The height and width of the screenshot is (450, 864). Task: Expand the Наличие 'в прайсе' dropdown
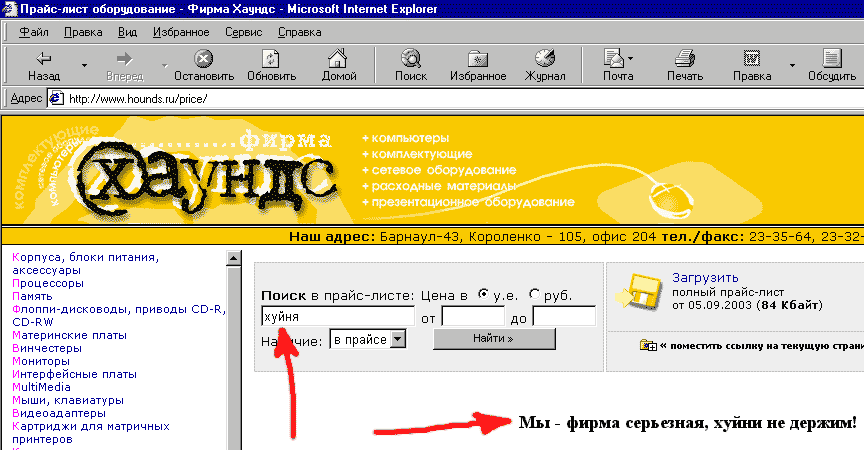pyautogui.click(x=397, y=339)
